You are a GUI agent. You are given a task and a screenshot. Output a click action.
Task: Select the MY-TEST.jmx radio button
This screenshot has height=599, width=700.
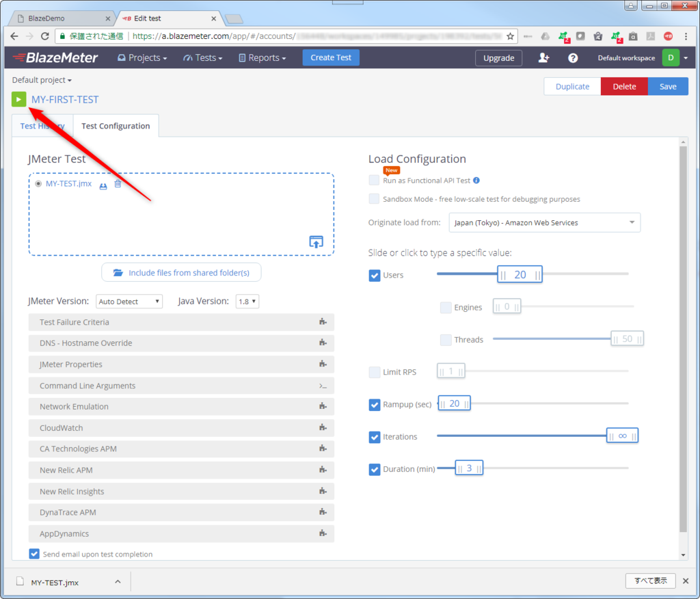click(38, 183)
